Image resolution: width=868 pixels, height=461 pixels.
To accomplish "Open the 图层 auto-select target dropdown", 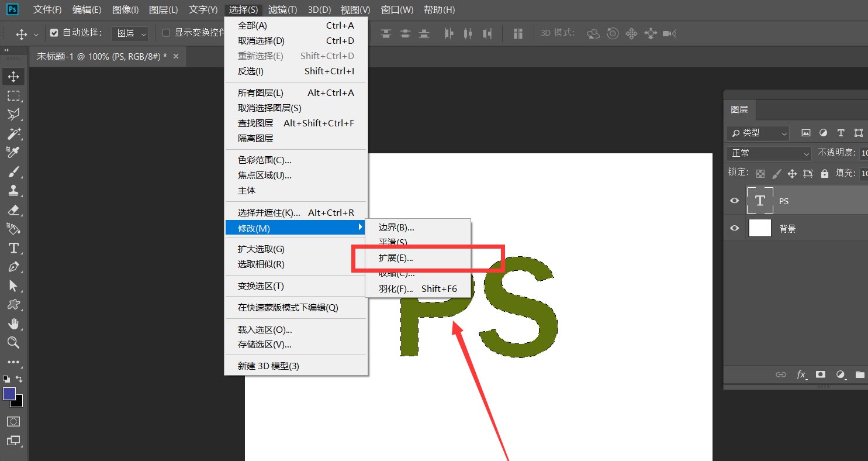I will [x=130, y=33].
